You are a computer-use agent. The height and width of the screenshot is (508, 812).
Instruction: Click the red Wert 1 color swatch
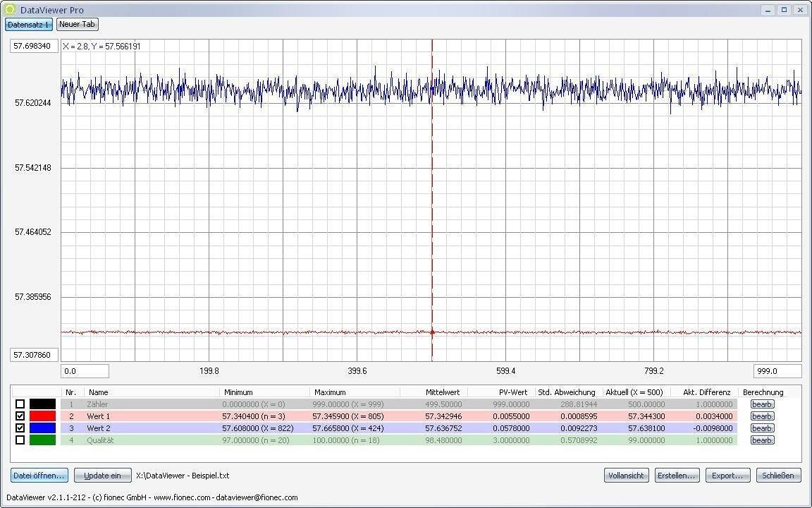point(42,416)
